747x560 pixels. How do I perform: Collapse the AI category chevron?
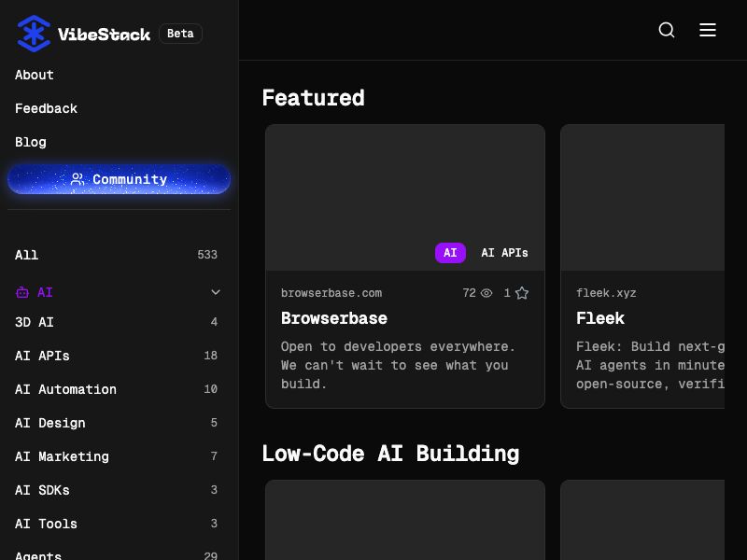pyautogui.click(x=216, y=292)
